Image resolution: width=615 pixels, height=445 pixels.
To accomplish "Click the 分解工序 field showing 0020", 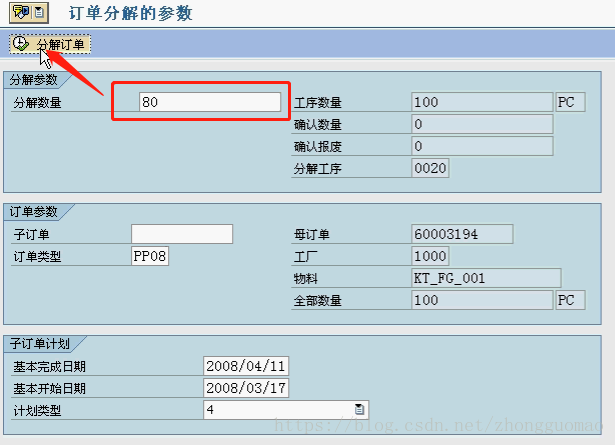I will (430, 168).
